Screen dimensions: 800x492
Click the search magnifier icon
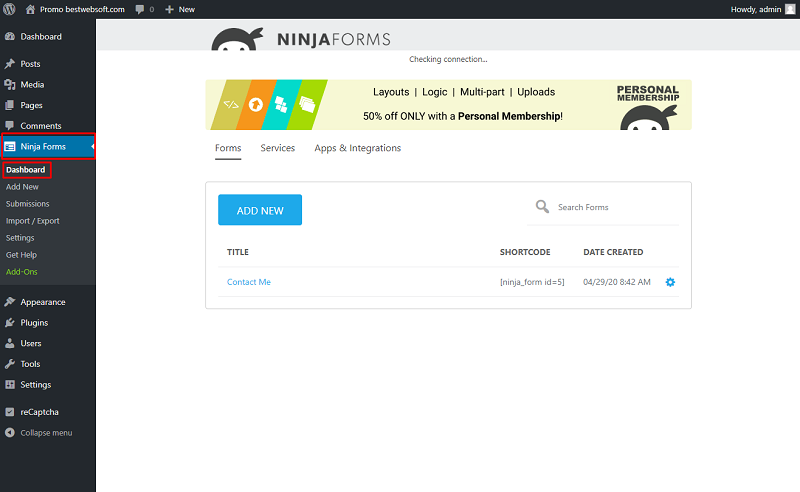click(x=542, y=206)
